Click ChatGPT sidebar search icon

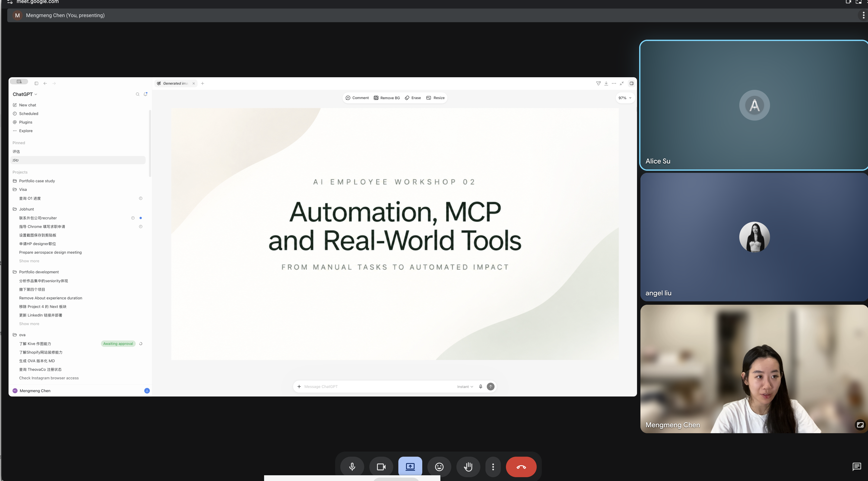click(137, 94)
